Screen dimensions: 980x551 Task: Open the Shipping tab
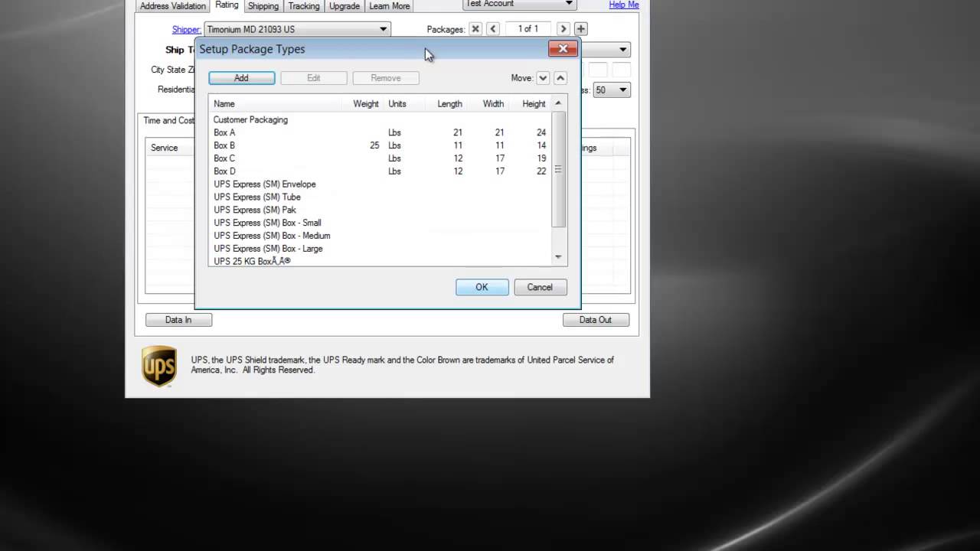[x=263, y=6]
